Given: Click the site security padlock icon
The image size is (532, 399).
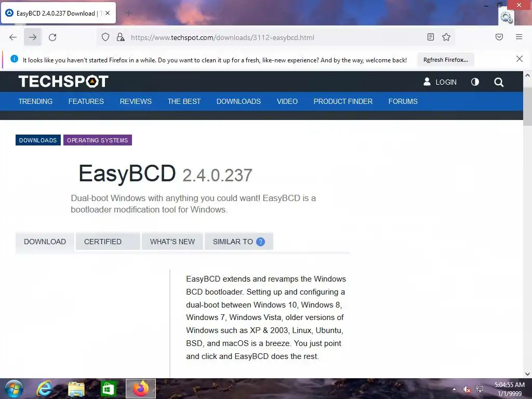Looking at the screenshot, I should pos(120,37).
